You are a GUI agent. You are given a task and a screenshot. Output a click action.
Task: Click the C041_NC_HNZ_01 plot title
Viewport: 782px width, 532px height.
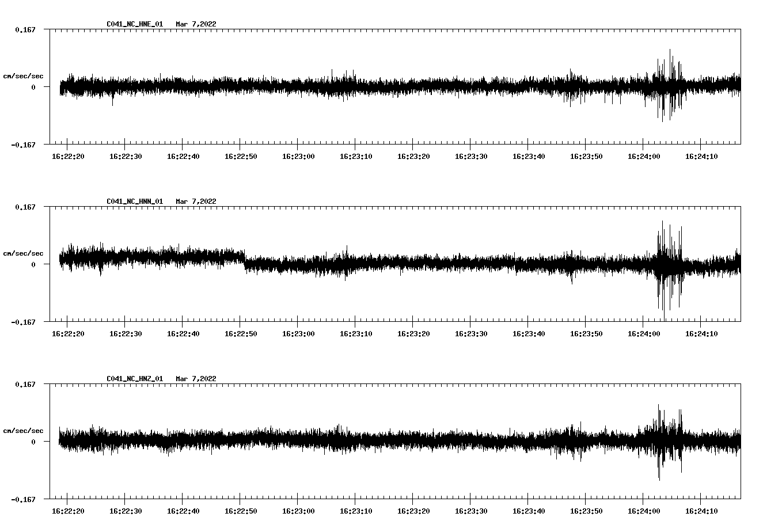pyautogui.click(x=135, y=379)
